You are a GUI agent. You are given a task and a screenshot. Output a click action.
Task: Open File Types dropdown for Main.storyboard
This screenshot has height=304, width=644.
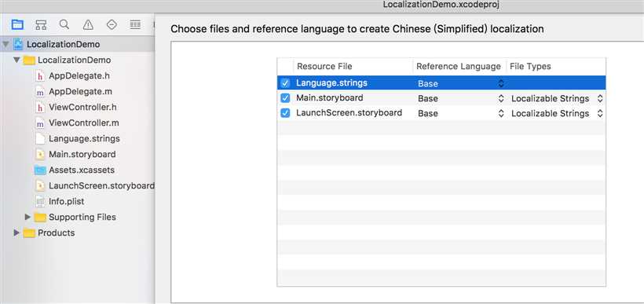pos(557,99)
